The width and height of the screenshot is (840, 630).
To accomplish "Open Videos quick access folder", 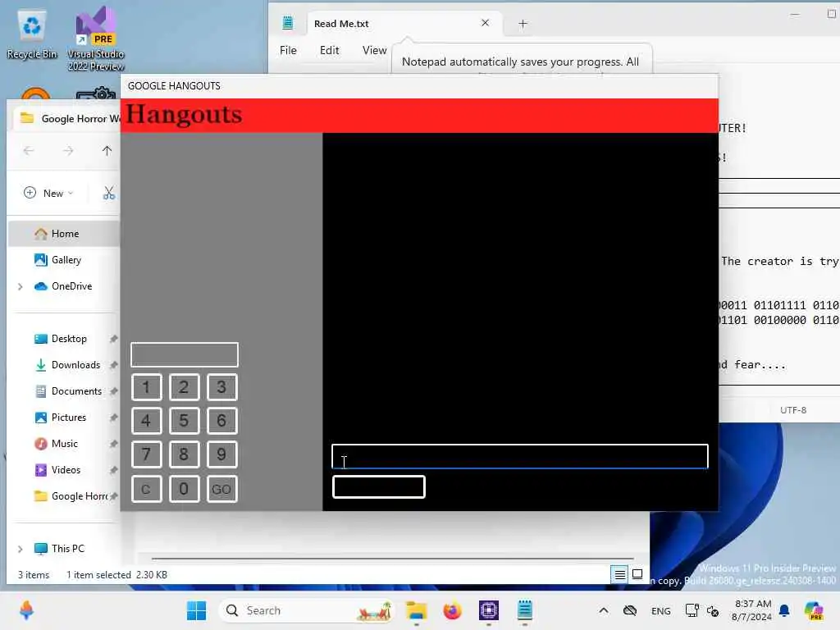I will click(66, 470).
